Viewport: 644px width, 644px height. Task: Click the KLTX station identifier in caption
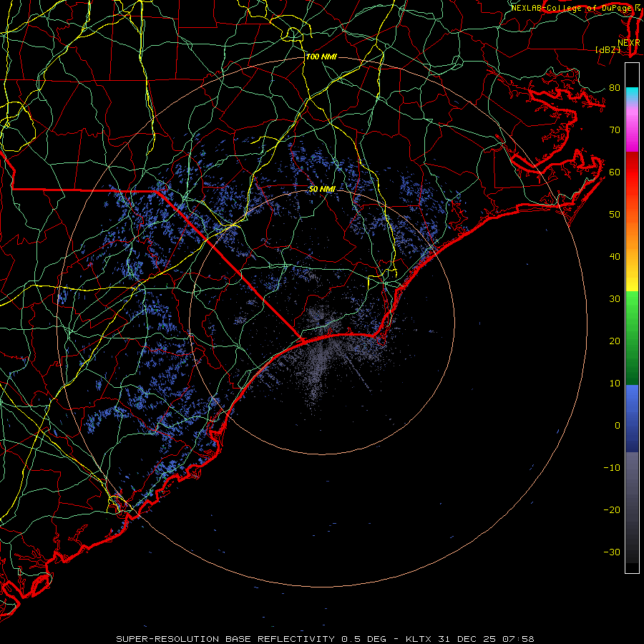pos(419,639)
